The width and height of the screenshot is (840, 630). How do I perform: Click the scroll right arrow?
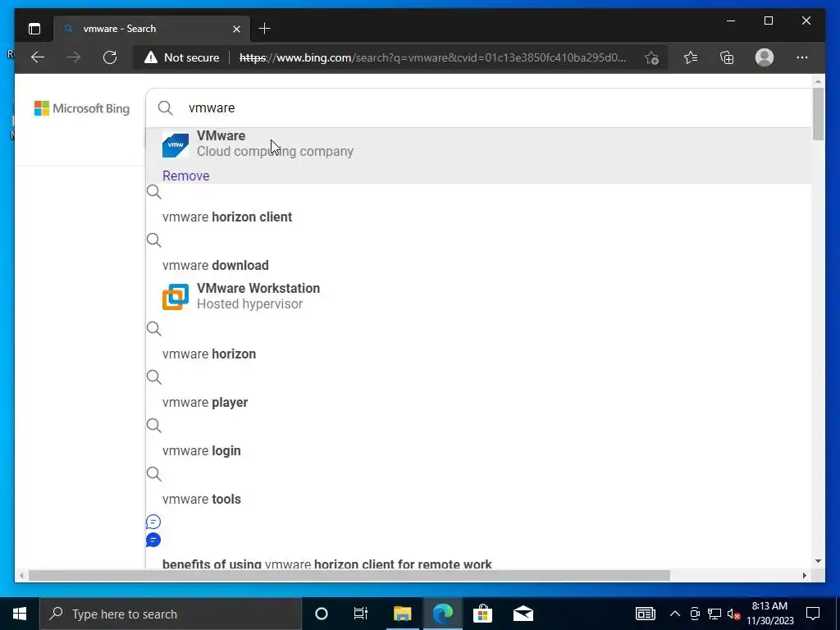click(804, 575)
